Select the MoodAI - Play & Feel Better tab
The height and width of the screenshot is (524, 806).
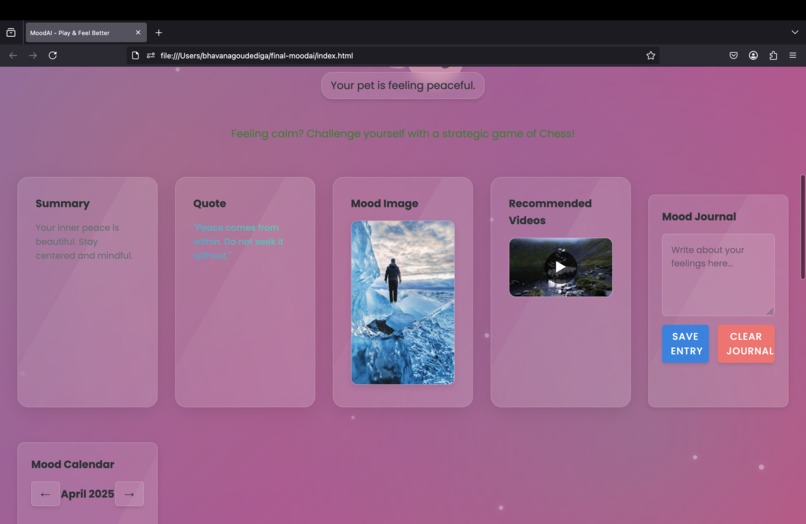pyautogui.click(x=86, y=32)
